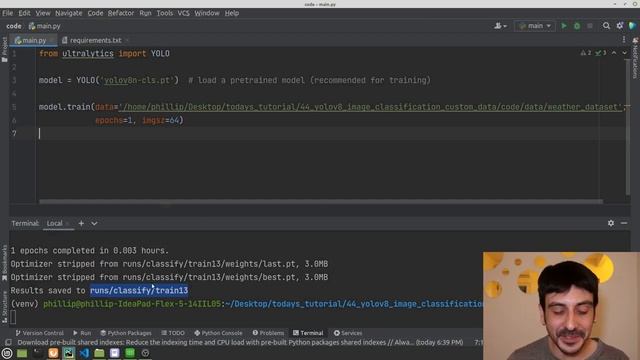
Task: Open the Bookmarks sidebar tool window
Action: [4, 263]
